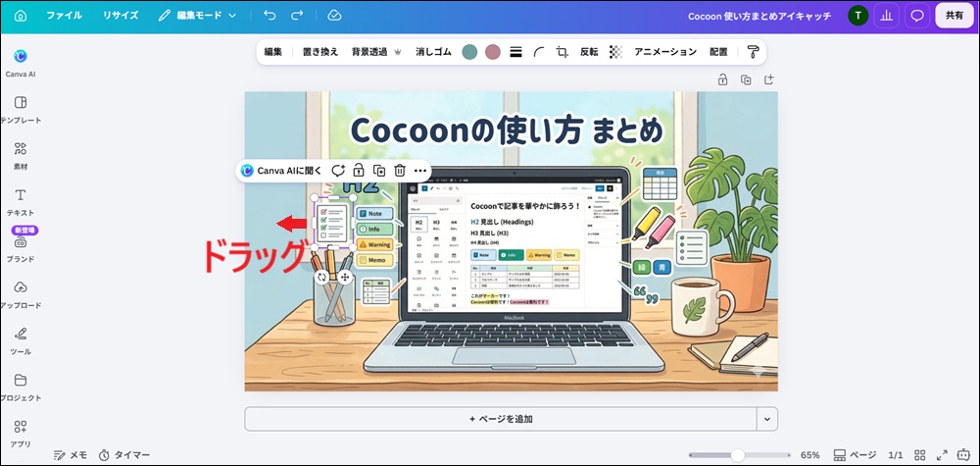Screen dimensions: 980x466
Task: Open the ツール panel
Action: [x=21, y=340]
